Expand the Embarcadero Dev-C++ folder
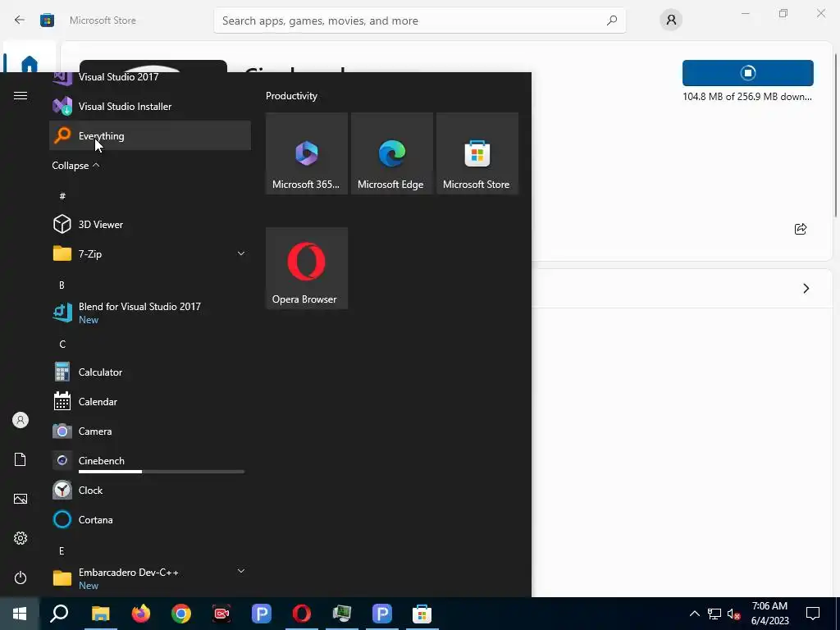 click(x=241, y=571)
